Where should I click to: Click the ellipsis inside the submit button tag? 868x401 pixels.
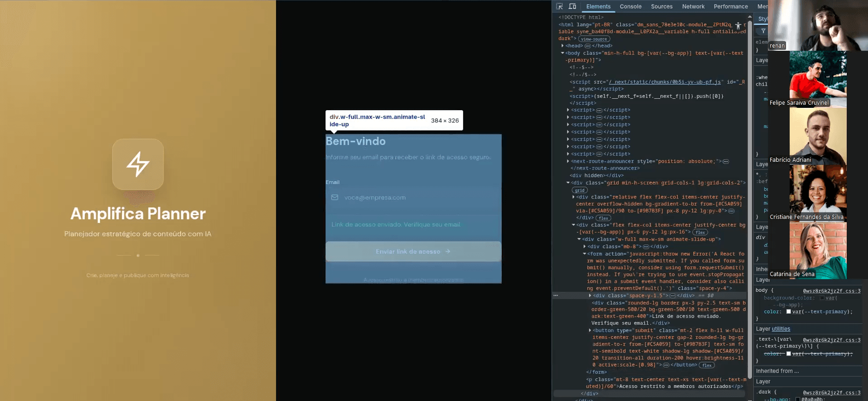666,365
